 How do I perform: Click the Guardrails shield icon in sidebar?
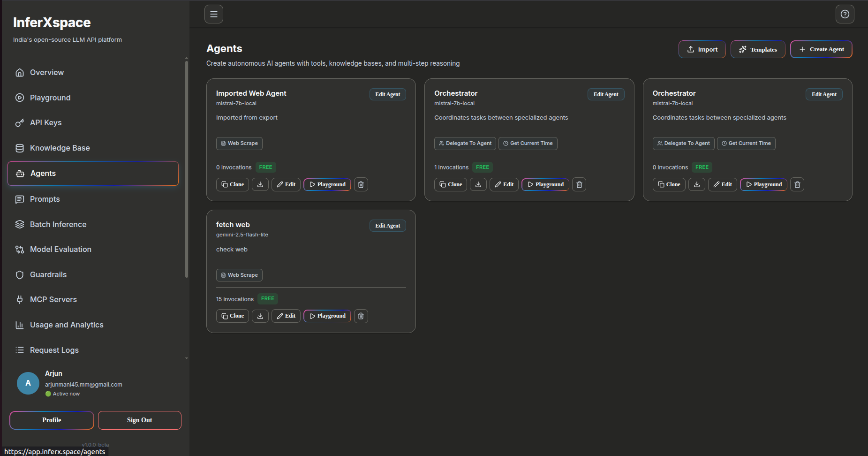[19, 274]
